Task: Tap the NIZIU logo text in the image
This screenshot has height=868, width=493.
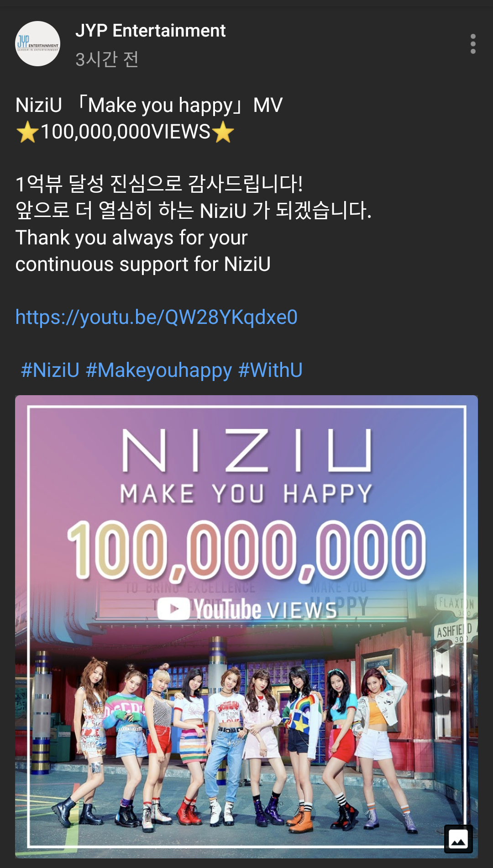Action: coord(246,451)
